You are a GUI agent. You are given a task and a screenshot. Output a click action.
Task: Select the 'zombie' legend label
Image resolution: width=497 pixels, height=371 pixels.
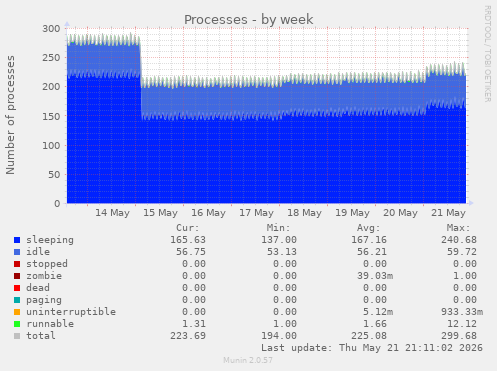coord(44,276)
